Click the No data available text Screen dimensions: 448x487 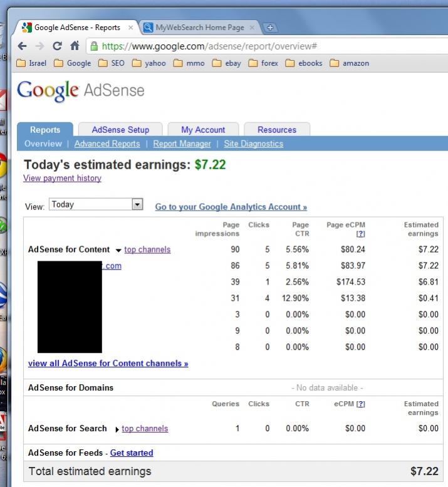(x=327, y=388)
